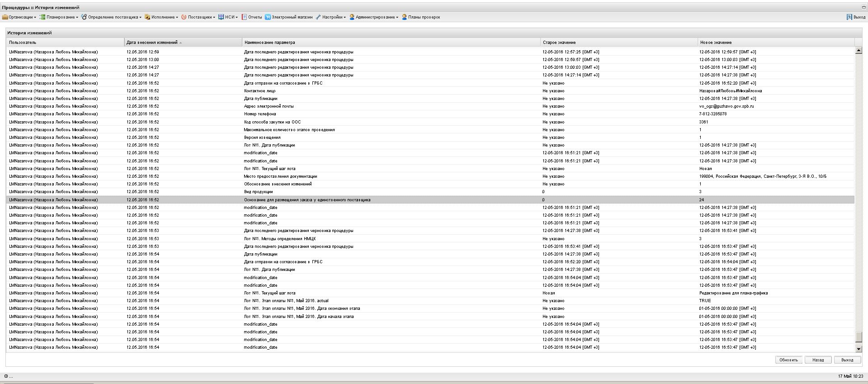868x384 pixels.
Task: Open the Отчеты reports section
Action: point(252,17)
